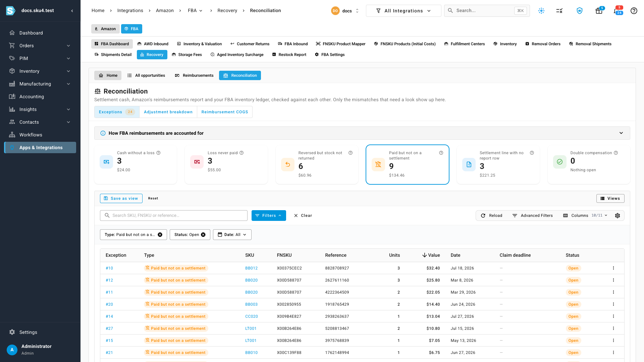Open Advanced Filters
The height and width of the screenshot is (362, 644).
tap(532, 216)
